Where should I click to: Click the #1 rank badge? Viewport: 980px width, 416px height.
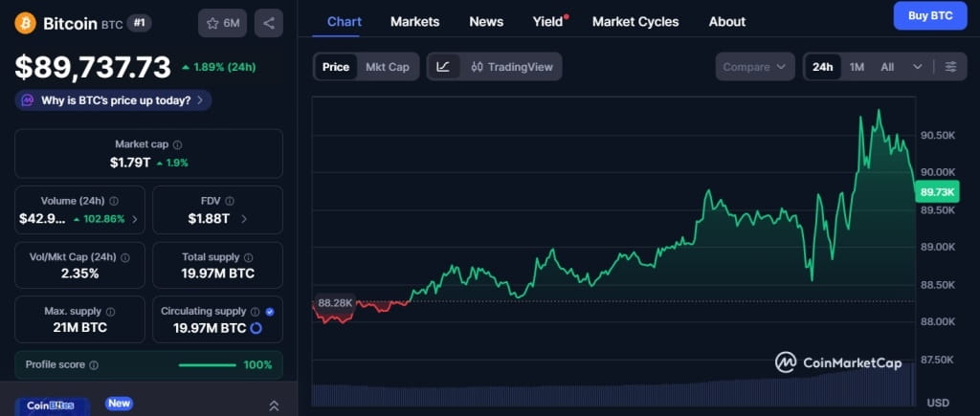tap(140, 23)
